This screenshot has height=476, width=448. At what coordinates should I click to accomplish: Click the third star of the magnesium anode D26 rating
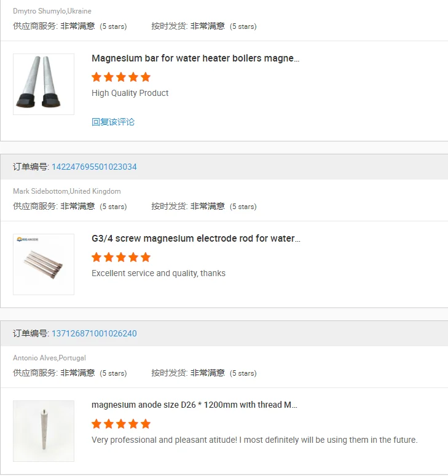121,424
